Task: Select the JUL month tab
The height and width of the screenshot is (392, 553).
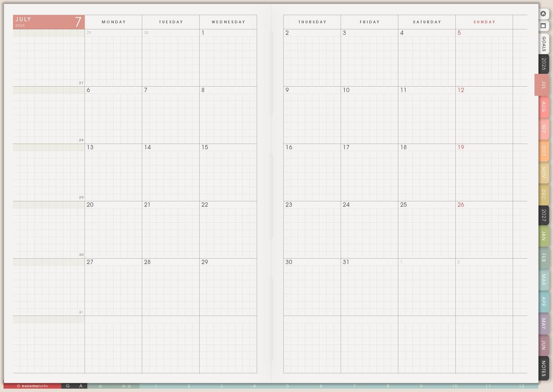Action: coord(542,85)
